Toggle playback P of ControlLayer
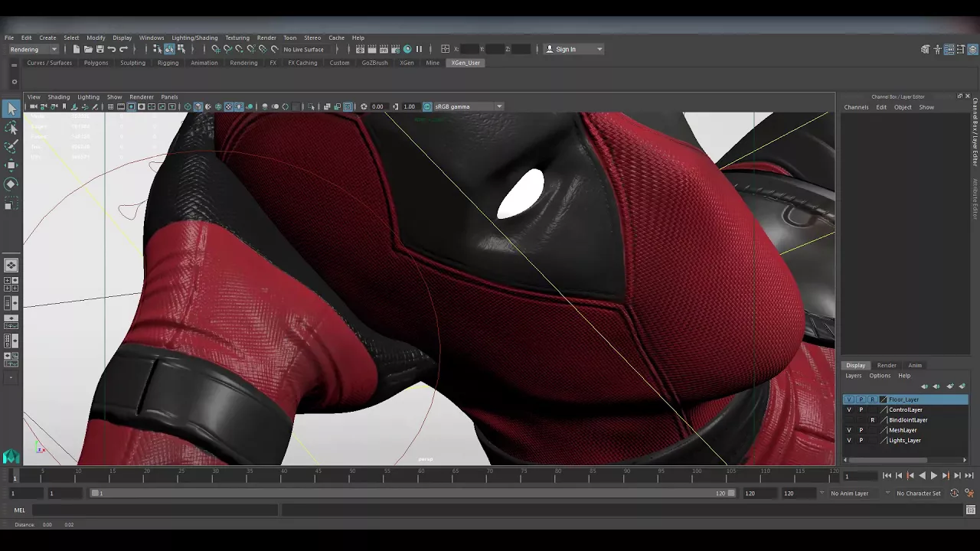This screenshot has height=551, width=980. pyautogui.click(x=861, y=409)
